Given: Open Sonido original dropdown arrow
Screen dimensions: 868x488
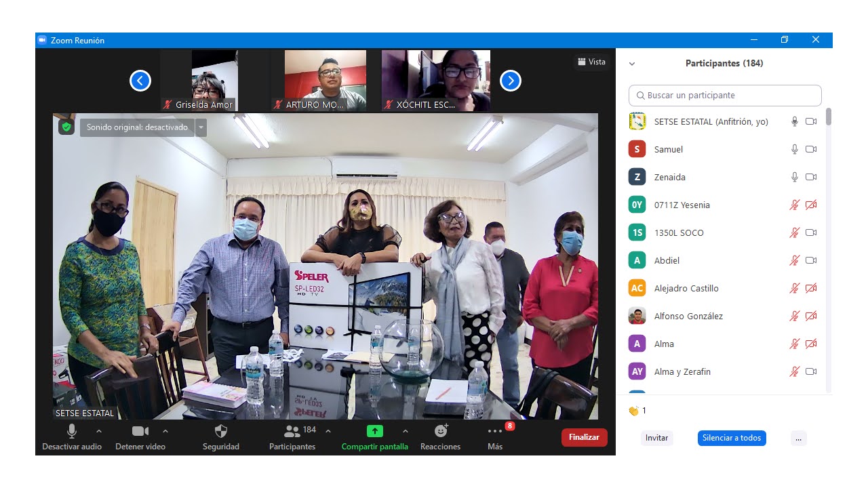Looking at the screenshot, I should 201,127.
